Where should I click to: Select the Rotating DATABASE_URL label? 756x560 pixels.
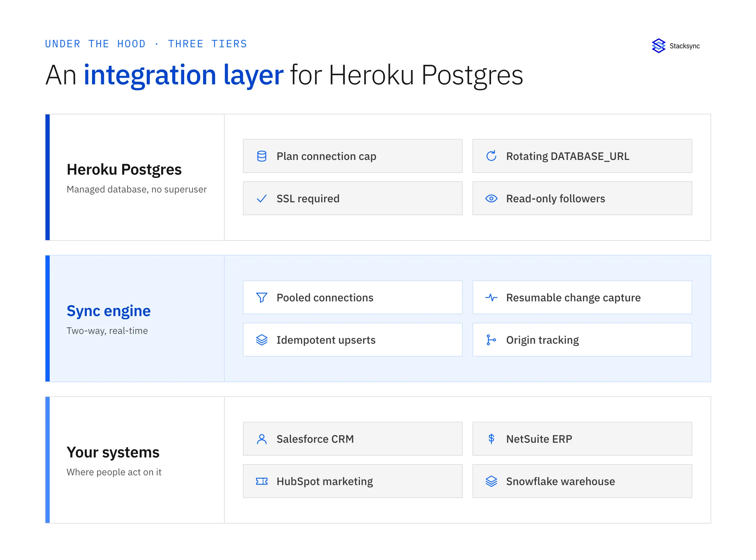click(x=568, y=156)
